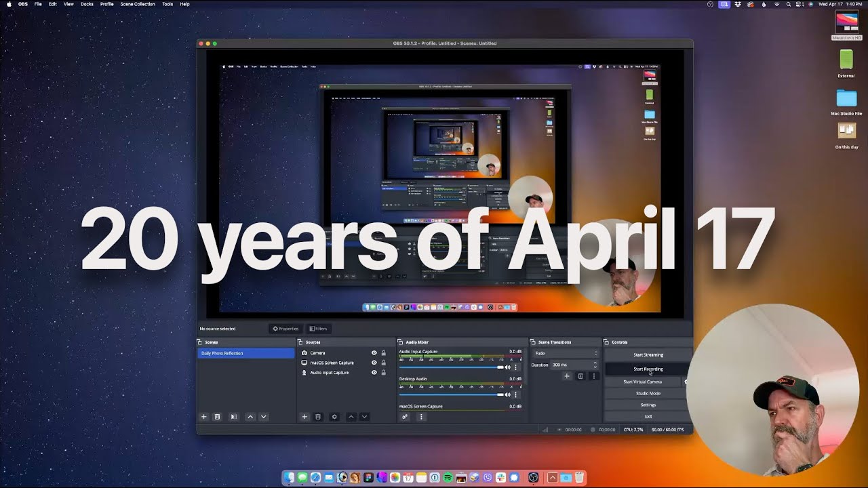
Task: Toggle the lock on macOS Screen Capture source
Action: [383, 363]
